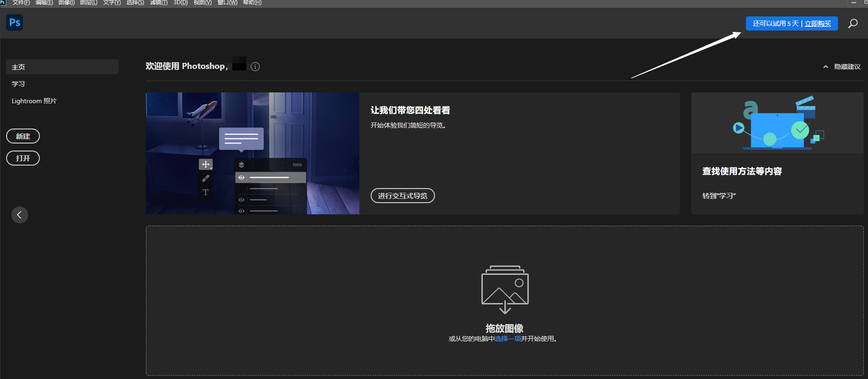This screenshot has width=868, height=379.
Task: Click the space shuttle tour thumbnail
Action: point(252,153)
